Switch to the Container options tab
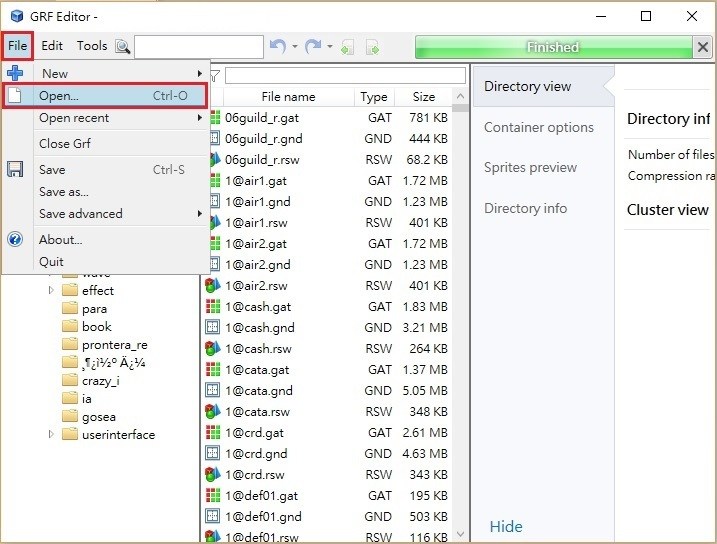Image resolution: width=717 pixels, height=544 pixels. [539, 127]
